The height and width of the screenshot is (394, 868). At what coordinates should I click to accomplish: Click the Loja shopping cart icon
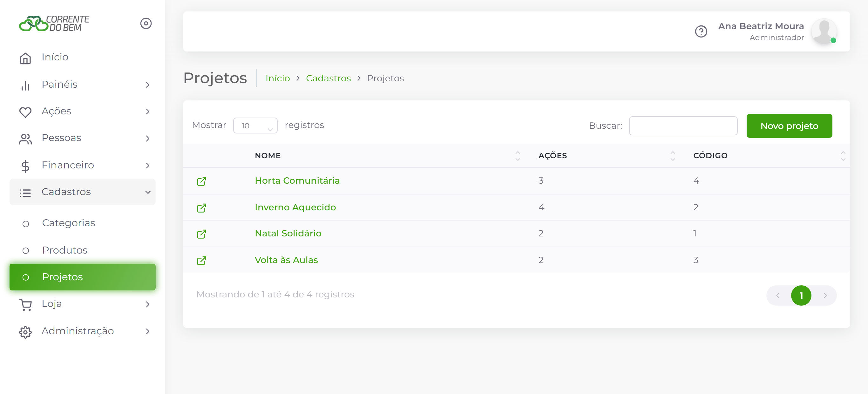pyautogui.click(x=25, y=304)
